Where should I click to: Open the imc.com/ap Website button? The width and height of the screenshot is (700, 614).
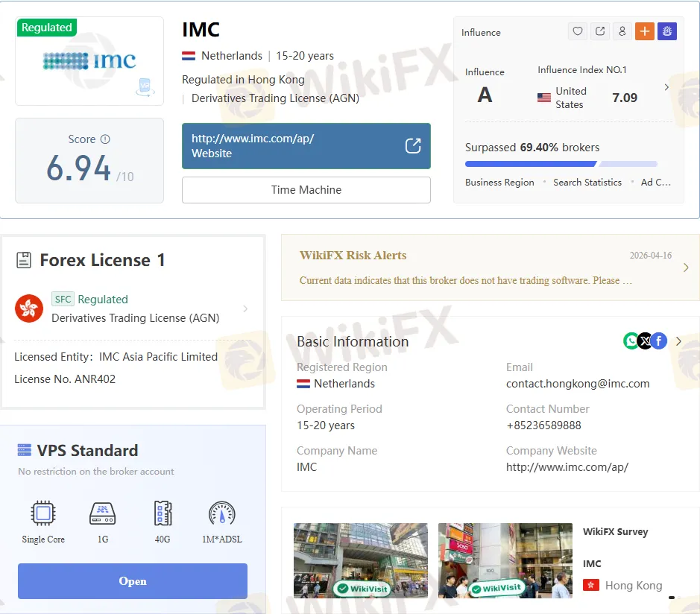(x=306, y=146)
